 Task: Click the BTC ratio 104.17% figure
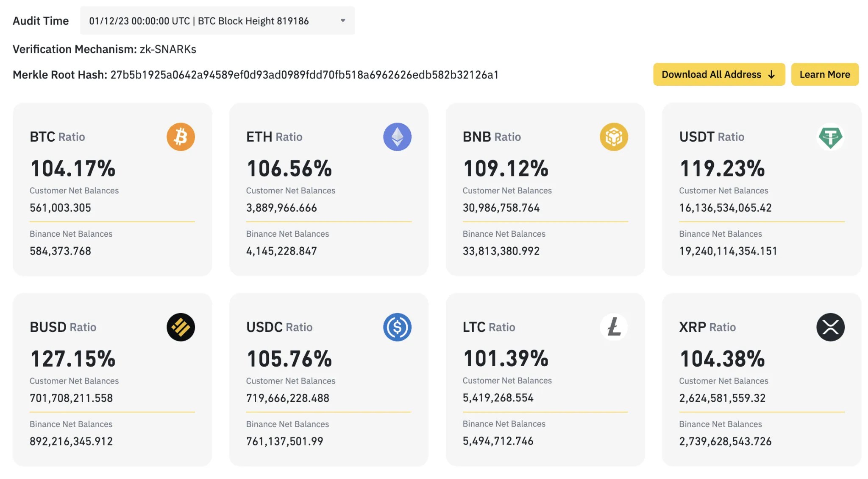pos(73,168)
